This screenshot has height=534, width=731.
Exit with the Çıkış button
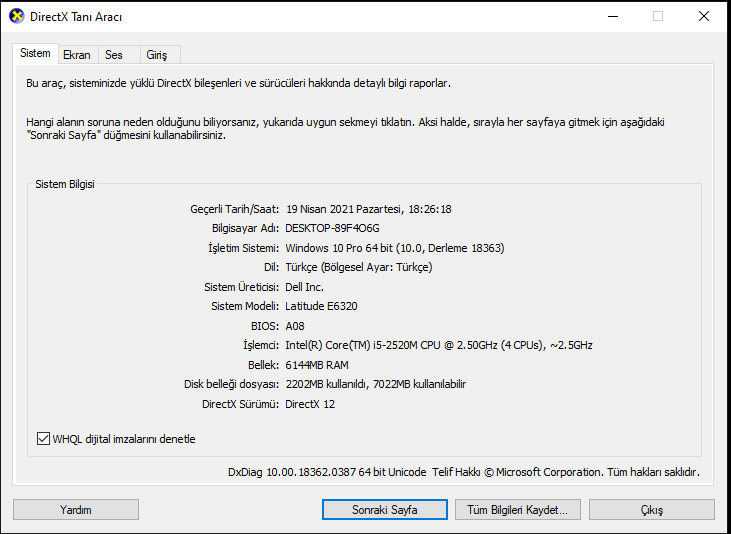pyautogui.click(x=652, y=510)
